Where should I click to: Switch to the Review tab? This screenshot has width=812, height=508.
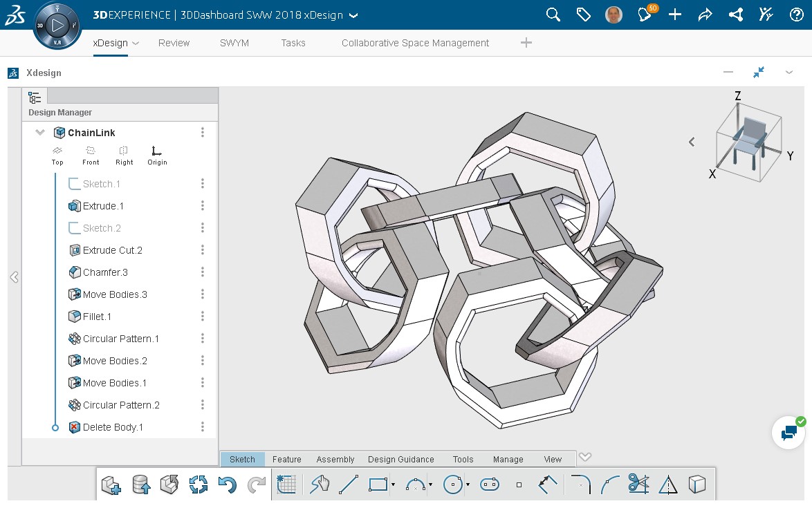[174, 43]
